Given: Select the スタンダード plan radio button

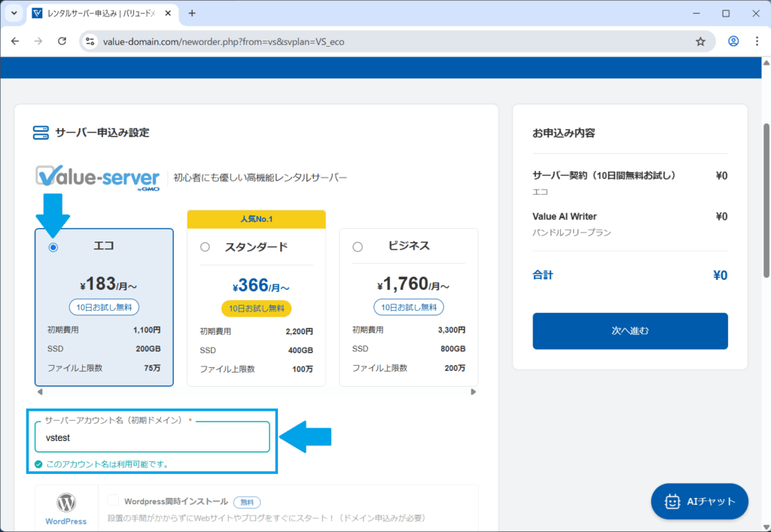Looking at the screenshot, I should point(205,247).
